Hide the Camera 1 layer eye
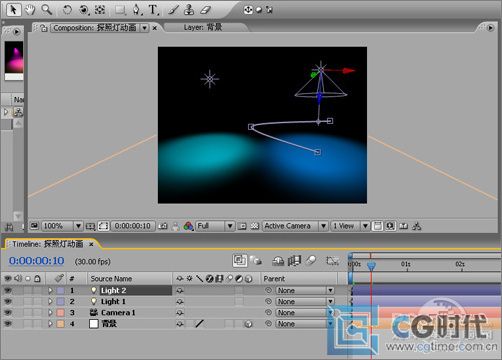 pos(7,313)
